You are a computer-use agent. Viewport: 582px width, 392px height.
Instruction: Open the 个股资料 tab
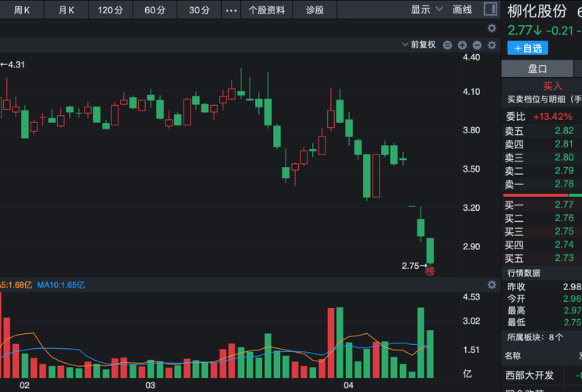click(x=267, y=10)
